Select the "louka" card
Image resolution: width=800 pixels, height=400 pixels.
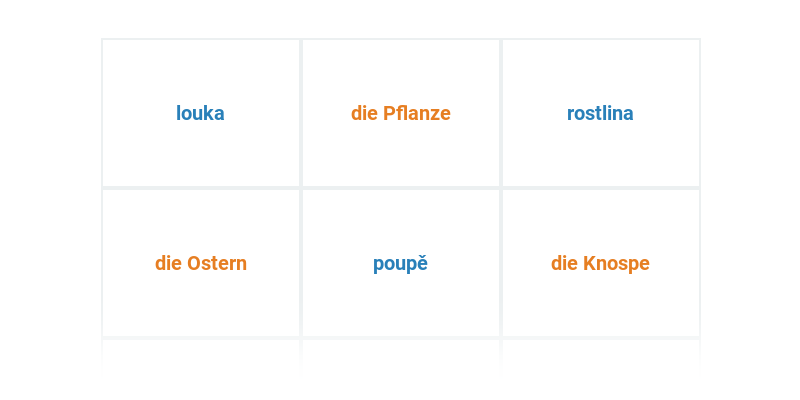[200, 113]
